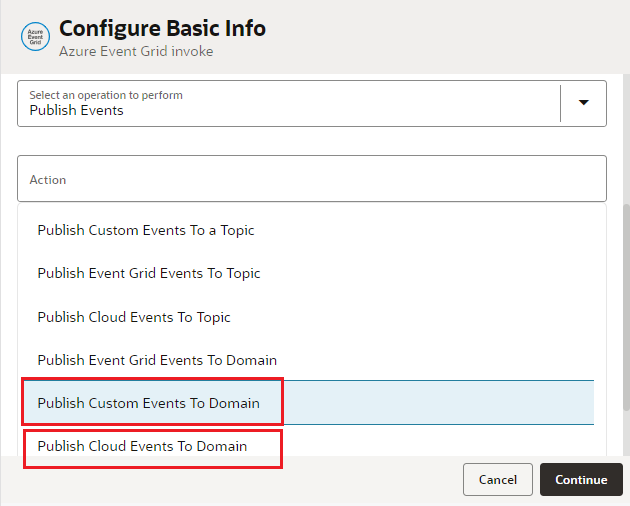Screen dimensions: 630x506
Task: Click empty footer area left of Cancel
Action: [x=230, y=480]
